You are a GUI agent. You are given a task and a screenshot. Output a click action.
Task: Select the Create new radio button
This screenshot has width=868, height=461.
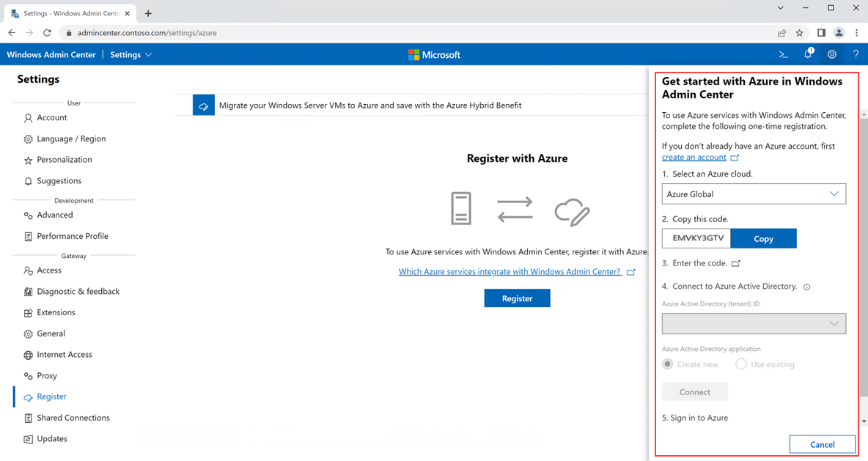[x=668, y=364]
